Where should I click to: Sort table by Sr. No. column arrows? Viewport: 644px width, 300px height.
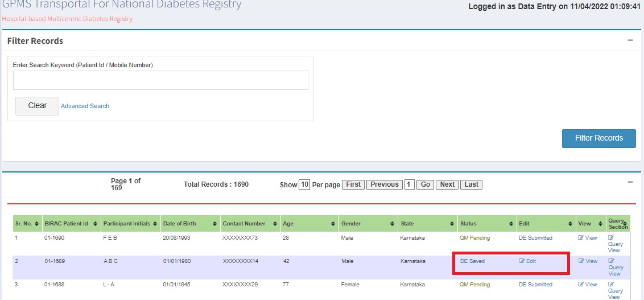(x=37, y=224)
